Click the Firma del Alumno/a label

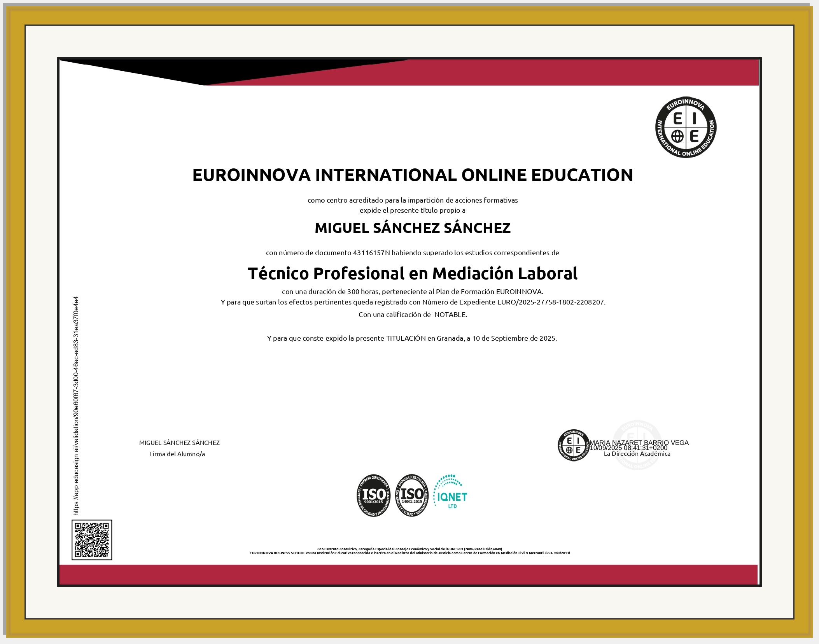pos(177,454)
